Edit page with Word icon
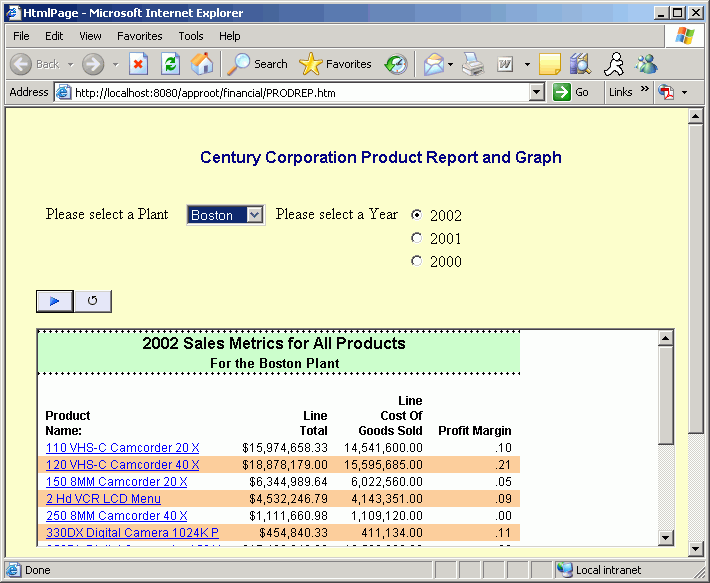710x583 pixels. coord(505,64)
